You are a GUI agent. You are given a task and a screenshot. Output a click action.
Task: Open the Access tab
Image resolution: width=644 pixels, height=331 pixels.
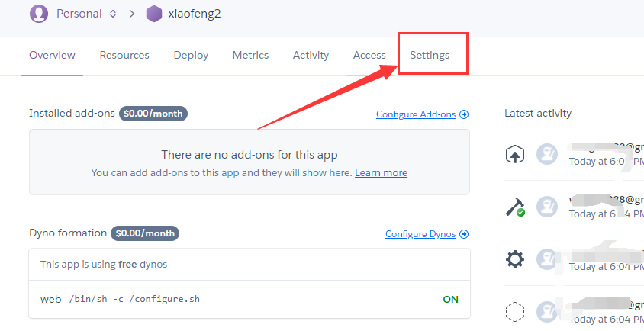click(x=369, y=55)
